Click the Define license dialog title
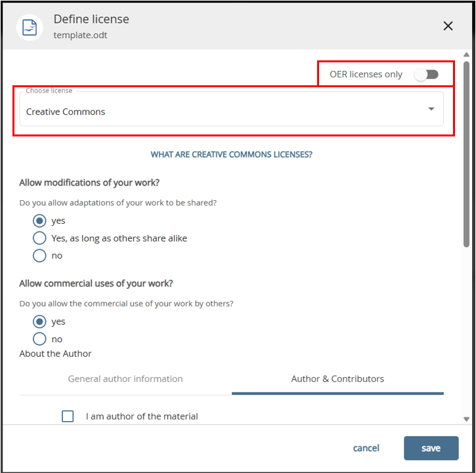Viewport: 476px width, 473px height. pyautogui.click(x=91, y=19)
